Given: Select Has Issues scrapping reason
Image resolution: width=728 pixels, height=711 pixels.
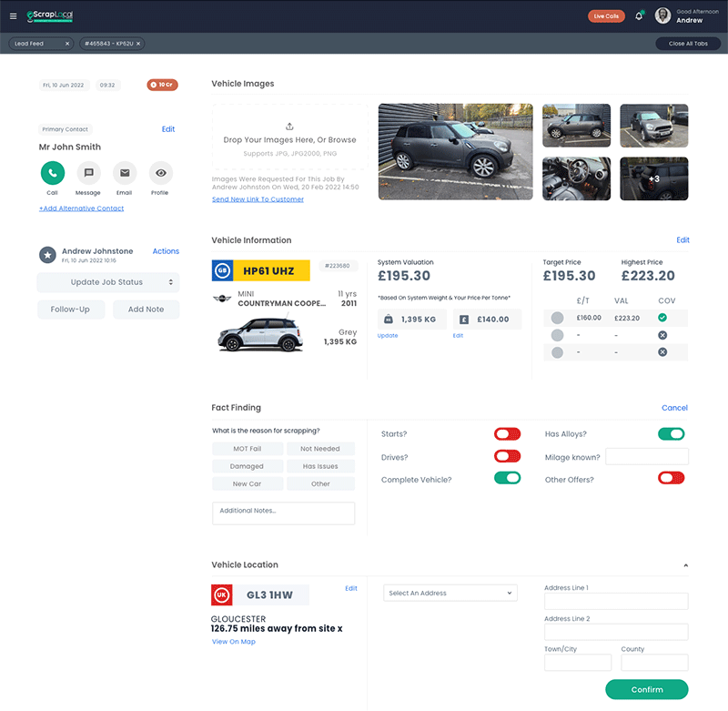Looking at the screenshot, I should tap(320, 466).
